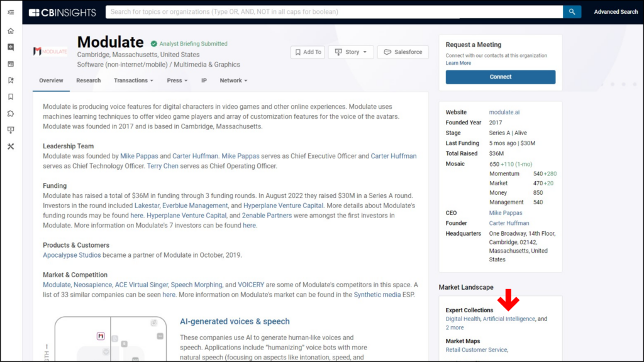Click the Advanced Search link
This screenshot has height=362, width=644.
pos(616,12)
